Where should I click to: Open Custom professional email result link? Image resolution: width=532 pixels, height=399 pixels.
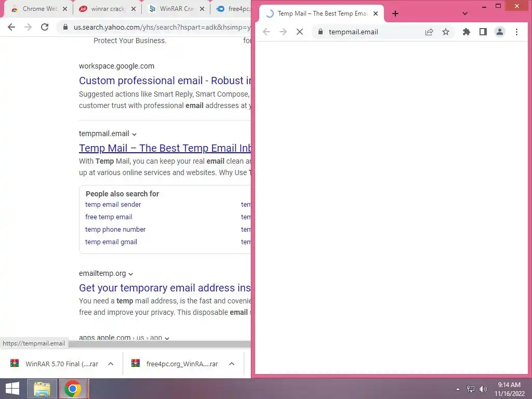tap(165, 81)
